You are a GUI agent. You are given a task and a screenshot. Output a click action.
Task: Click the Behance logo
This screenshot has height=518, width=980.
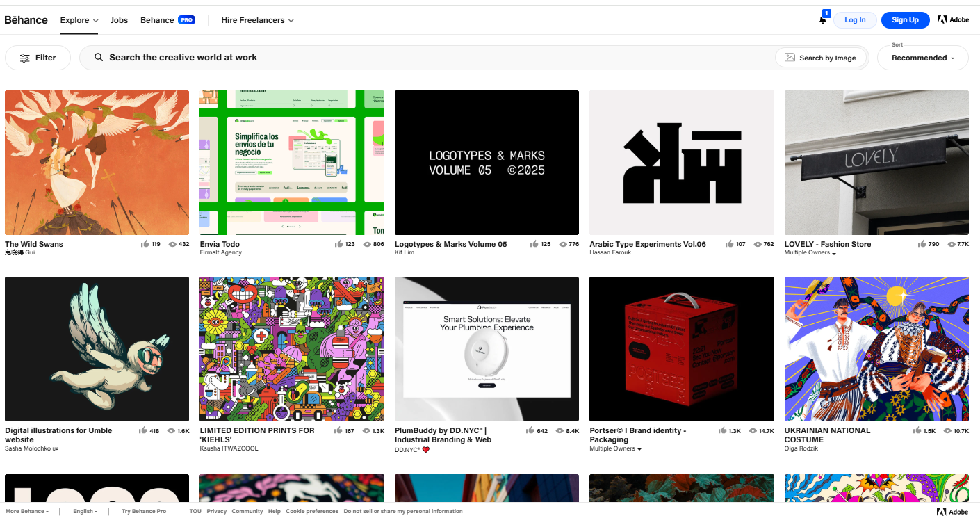pyautogui.click(x=26, y=20)
